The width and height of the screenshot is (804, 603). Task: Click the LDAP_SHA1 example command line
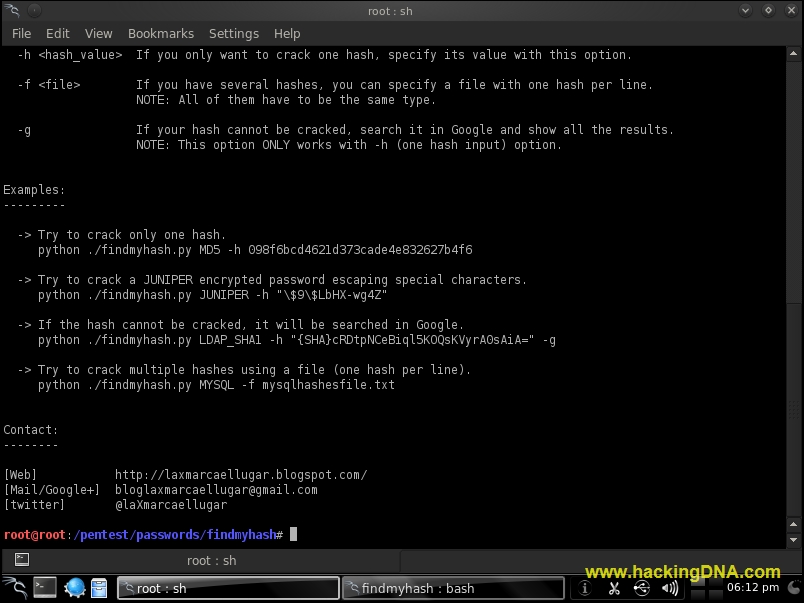[x=296, y=340]
